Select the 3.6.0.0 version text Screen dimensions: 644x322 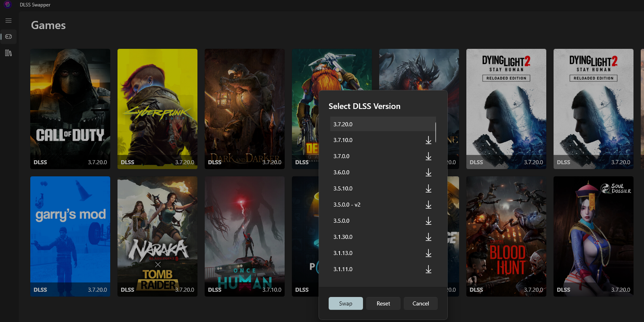click(341, 172)
